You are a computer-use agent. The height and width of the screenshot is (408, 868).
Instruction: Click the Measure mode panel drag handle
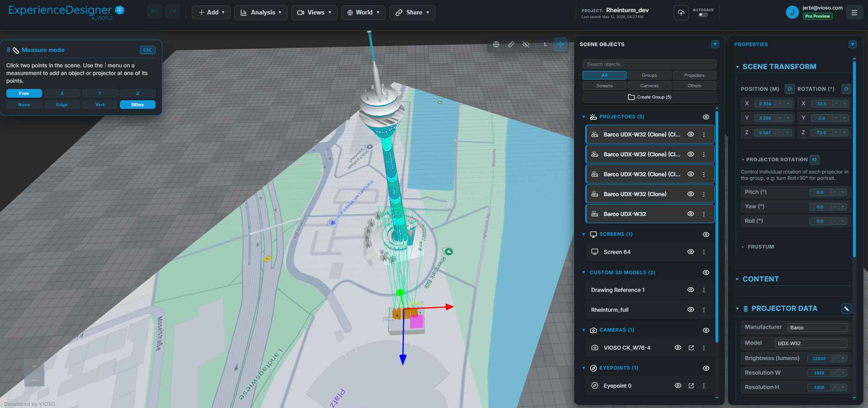point(8,50)
